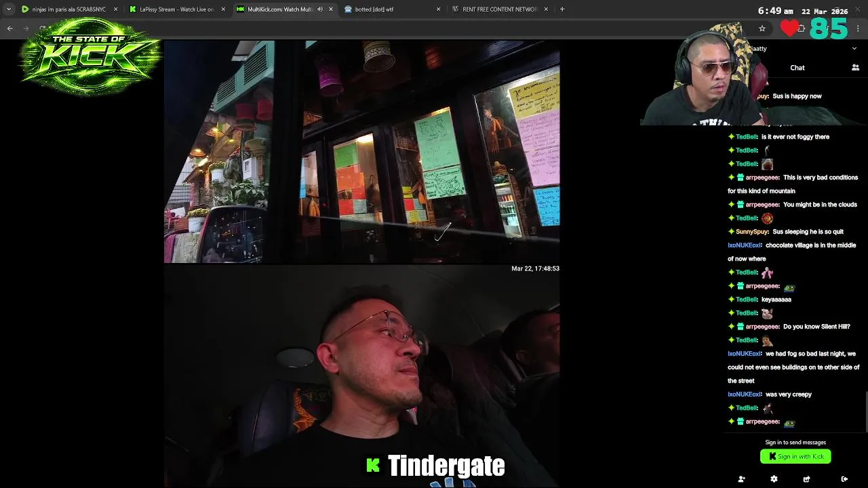
Task: Mute audio on the MultiKick tab speaker icon
Action: 320,9
